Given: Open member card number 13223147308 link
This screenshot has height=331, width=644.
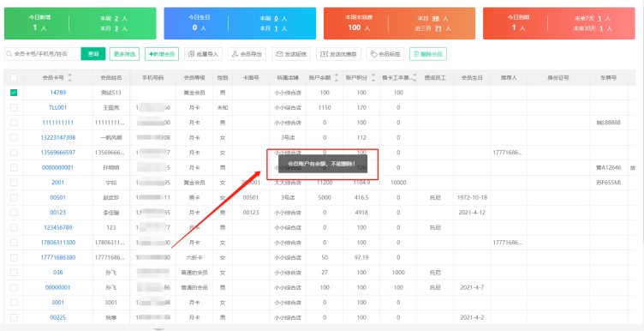Looking at the screenshot, I should point(58,137).
